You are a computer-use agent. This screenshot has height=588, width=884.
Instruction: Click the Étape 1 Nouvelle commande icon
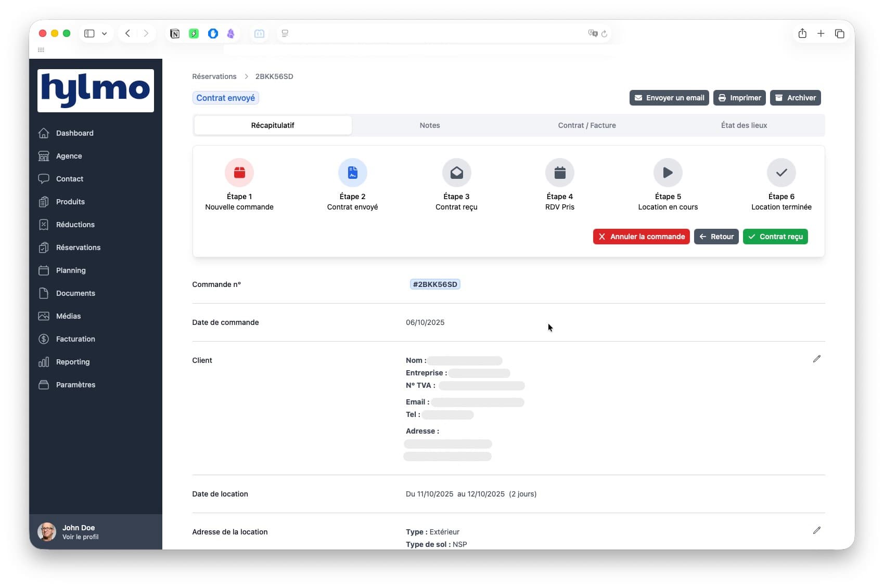click(239, 173)
